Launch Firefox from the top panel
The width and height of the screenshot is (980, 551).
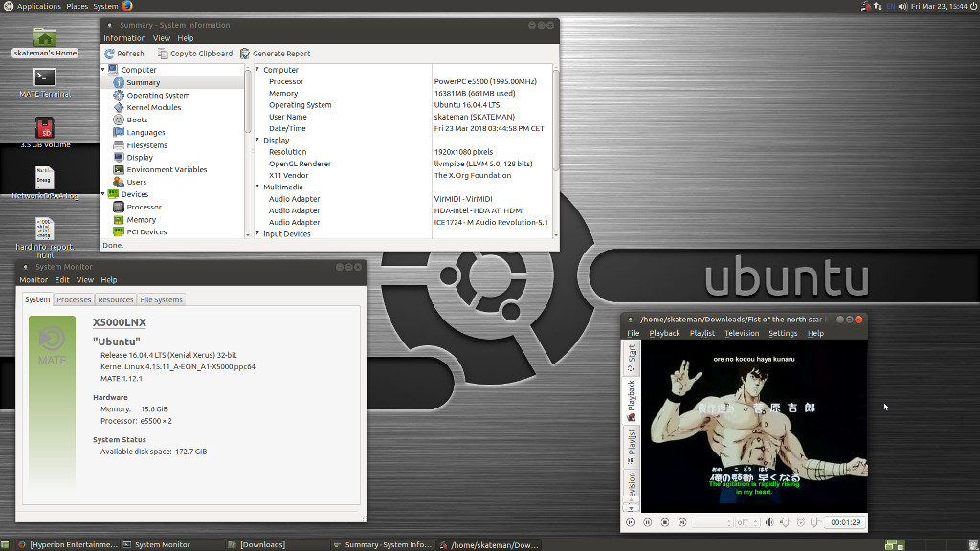pyautogui.click(x=127, y=6)
